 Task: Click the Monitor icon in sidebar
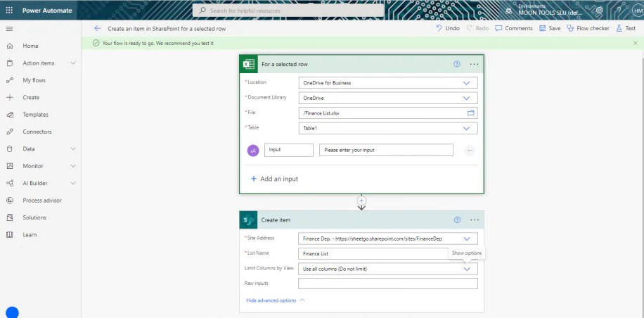(x=10, y=167)
